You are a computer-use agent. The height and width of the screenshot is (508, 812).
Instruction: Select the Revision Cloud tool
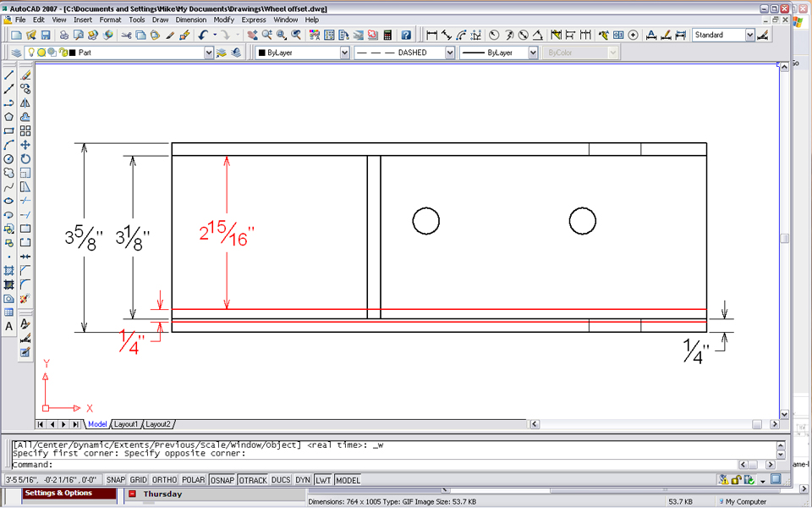(8, 173)
